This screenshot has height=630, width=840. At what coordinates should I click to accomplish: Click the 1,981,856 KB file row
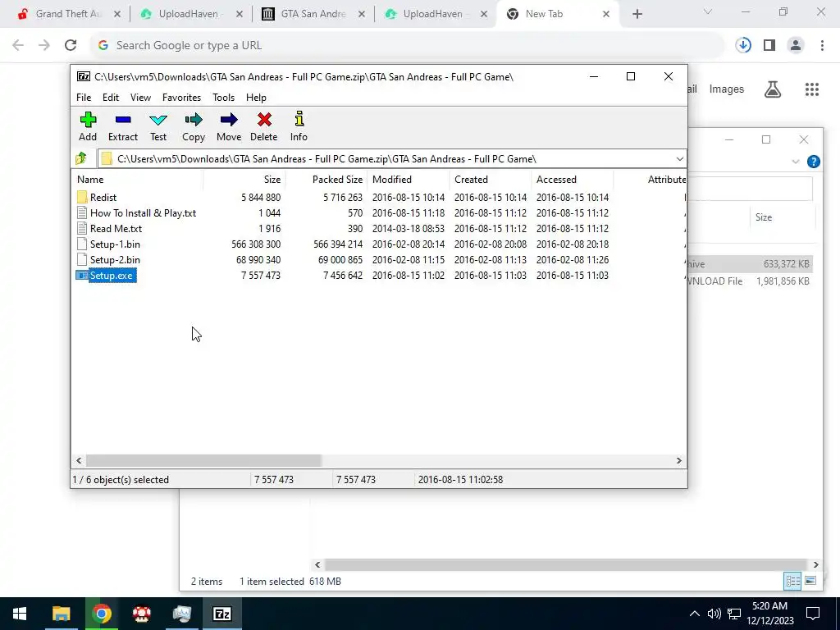[750, 281]
